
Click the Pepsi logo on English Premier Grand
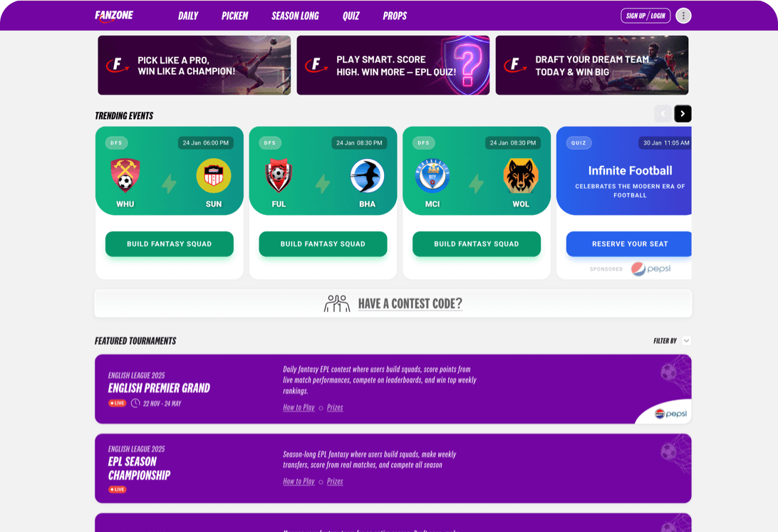pos(670,414)
